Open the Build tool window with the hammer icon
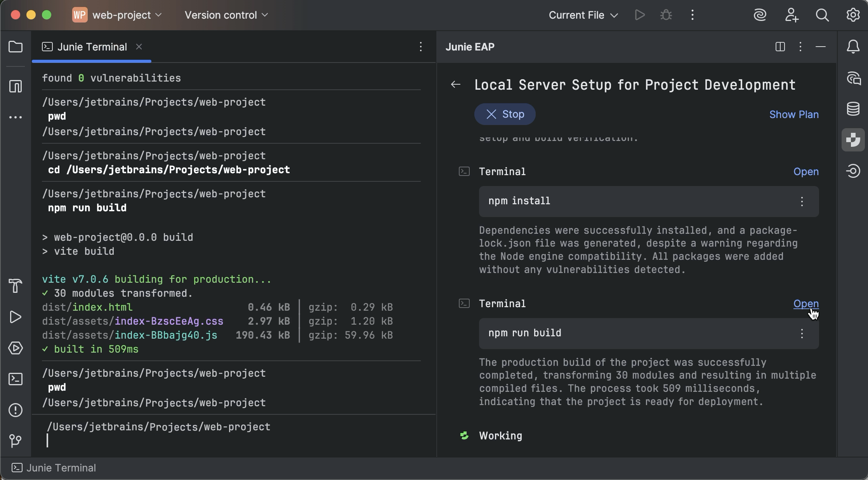Screen dimensions: 868x480 coord(16,286)
